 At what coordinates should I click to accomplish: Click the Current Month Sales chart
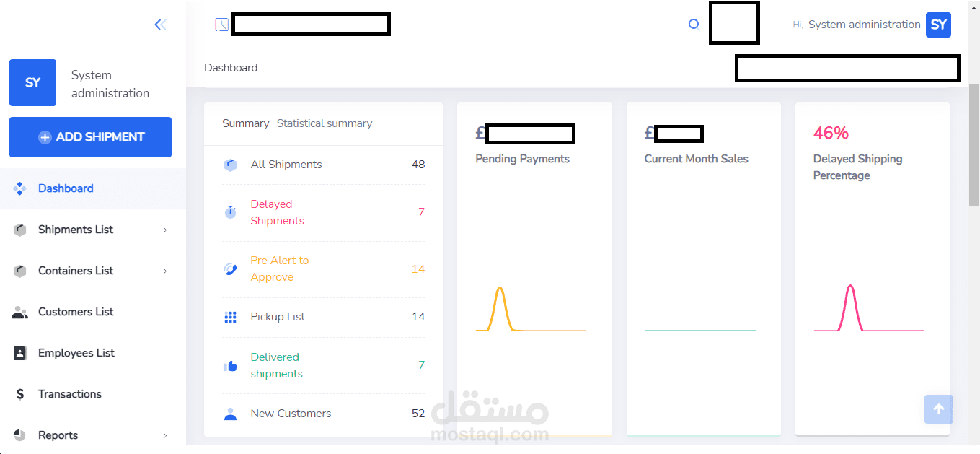700,330
